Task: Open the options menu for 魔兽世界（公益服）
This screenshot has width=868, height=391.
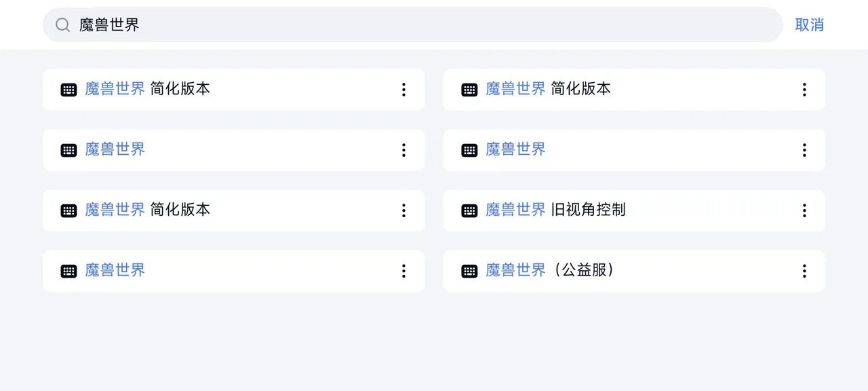Action: tap(804, 270)
